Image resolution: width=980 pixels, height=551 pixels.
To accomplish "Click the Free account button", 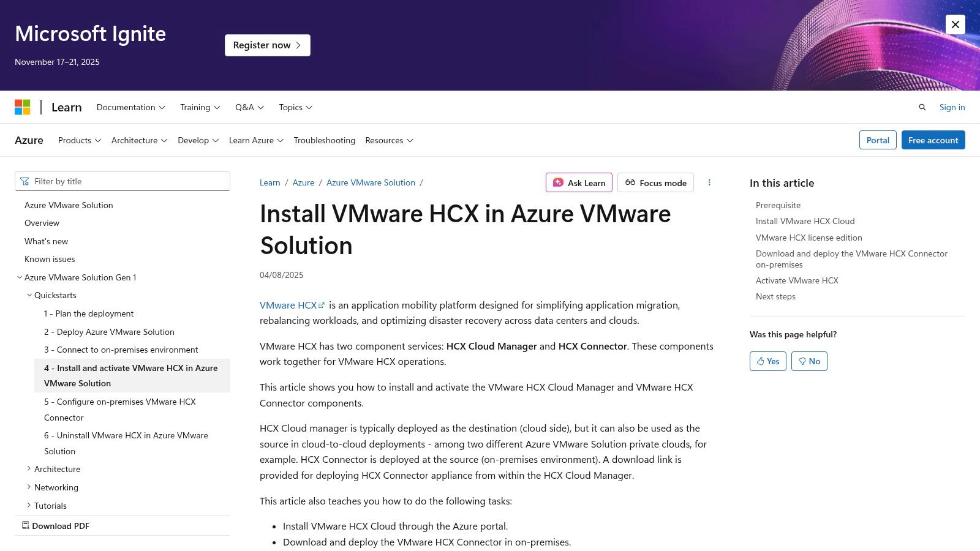I will [933, 140].
